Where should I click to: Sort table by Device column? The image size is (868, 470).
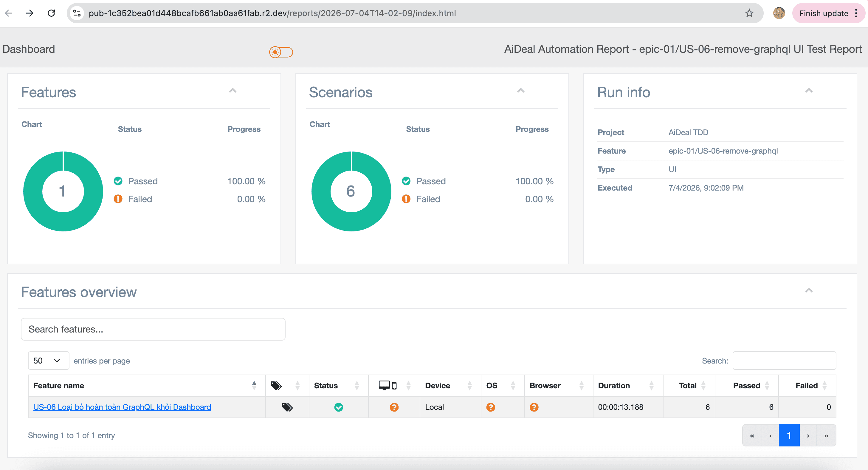[x=450, y=385]
